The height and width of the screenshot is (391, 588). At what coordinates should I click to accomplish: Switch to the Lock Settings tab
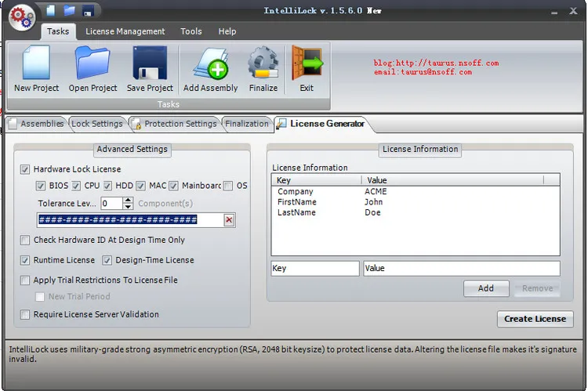[x=97, y=124]
